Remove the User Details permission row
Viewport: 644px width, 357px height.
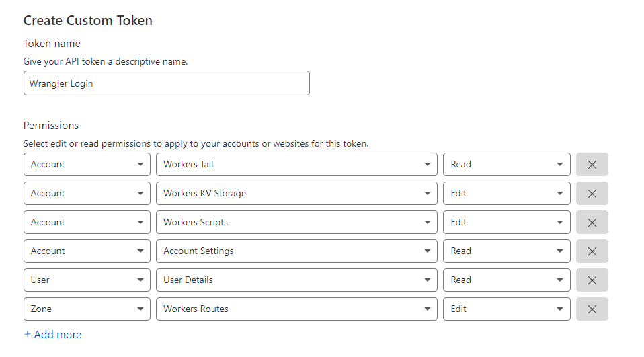(x=592, y=280)
